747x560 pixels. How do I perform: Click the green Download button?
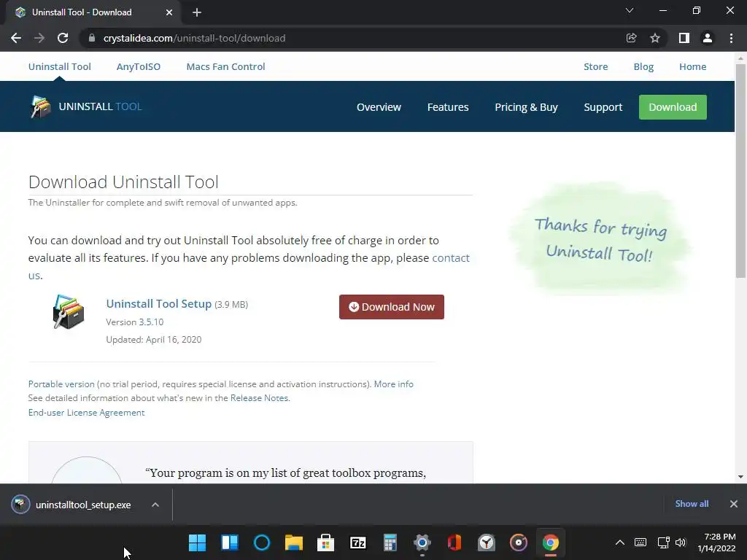673,107
